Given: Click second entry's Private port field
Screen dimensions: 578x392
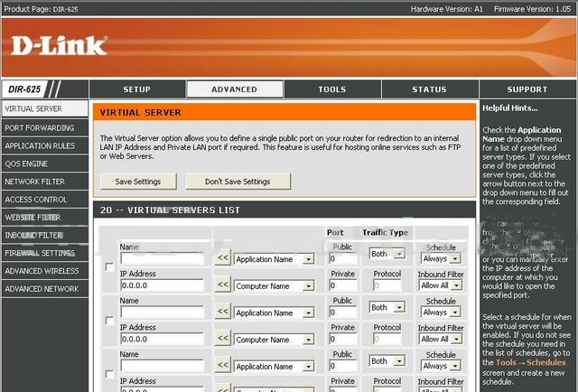Looking at the screenshot, I should pyautogui.click(x=343, y=339).
